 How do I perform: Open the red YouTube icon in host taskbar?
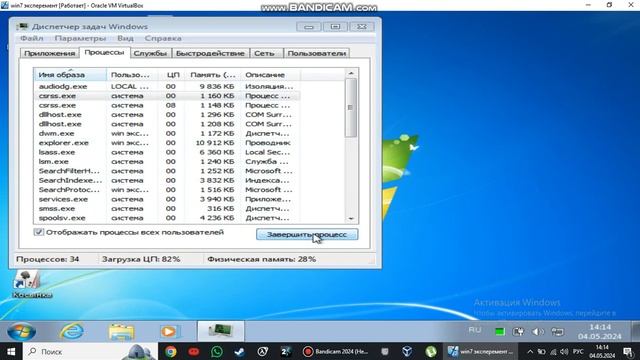click(x=193, y=351)
